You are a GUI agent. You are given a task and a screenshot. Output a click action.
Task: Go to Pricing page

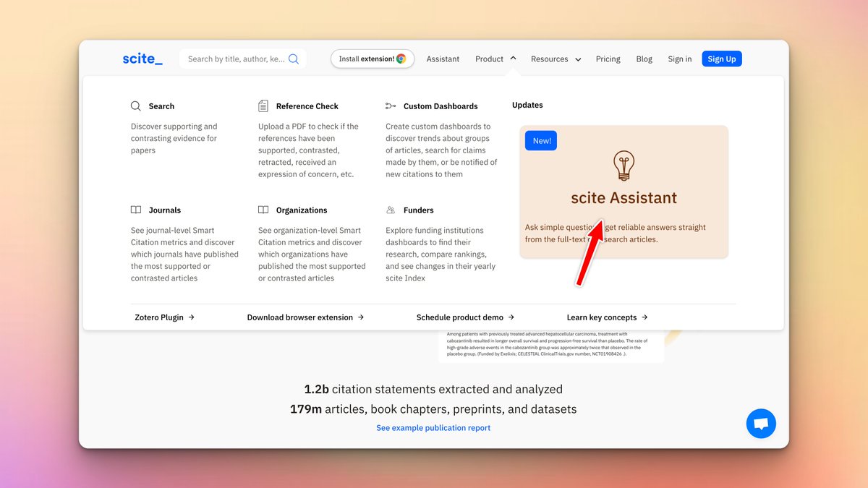point(608,59)
